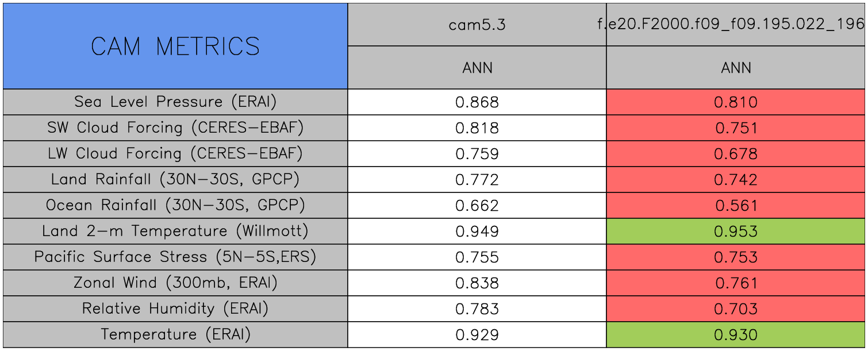Select the Ocean Rainfall (30N-30S, GPCP) label
868x351 pixels.
(175, 206)
